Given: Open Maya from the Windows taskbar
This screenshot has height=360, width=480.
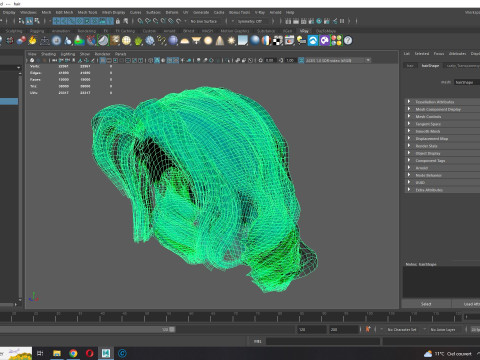Looking at the screenshot, I should (x=106, y=353).
